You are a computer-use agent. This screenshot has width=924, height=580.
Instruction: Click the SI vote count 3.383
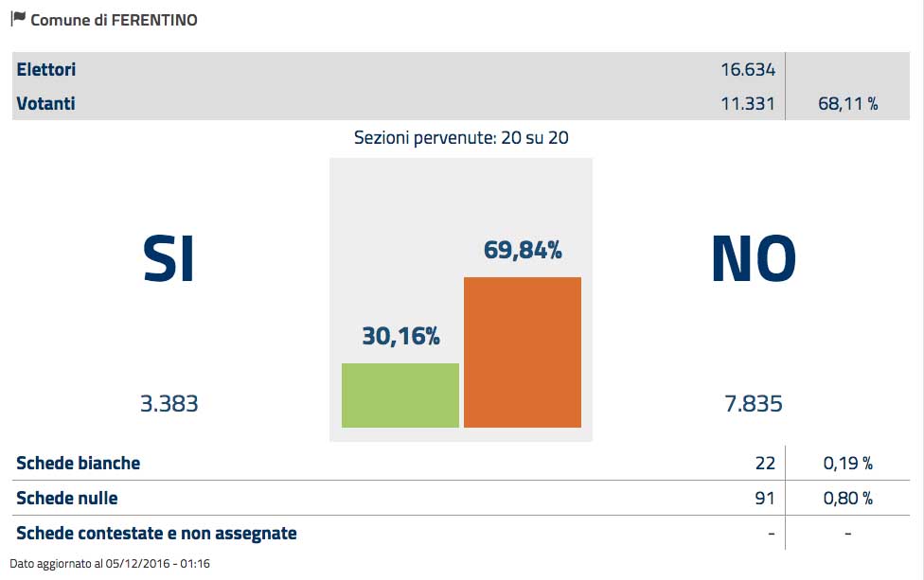169,404
